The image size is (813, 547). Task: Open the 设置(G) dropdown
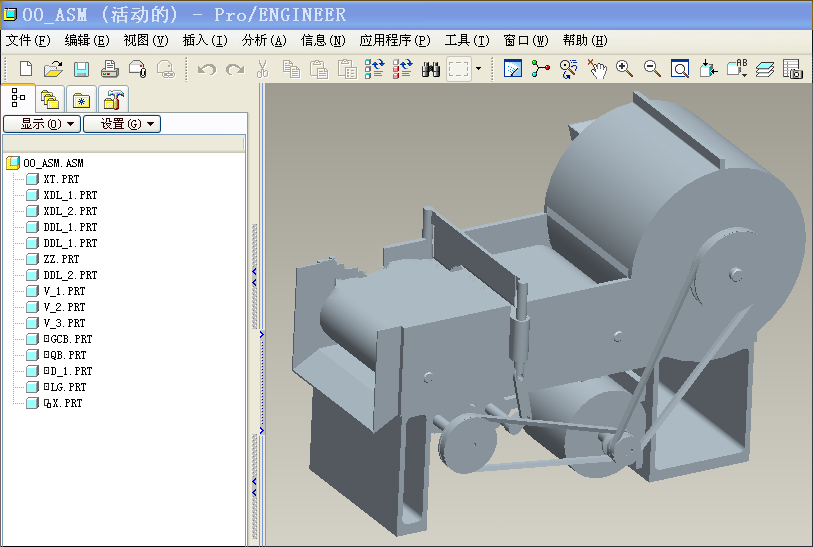[121, 124]
